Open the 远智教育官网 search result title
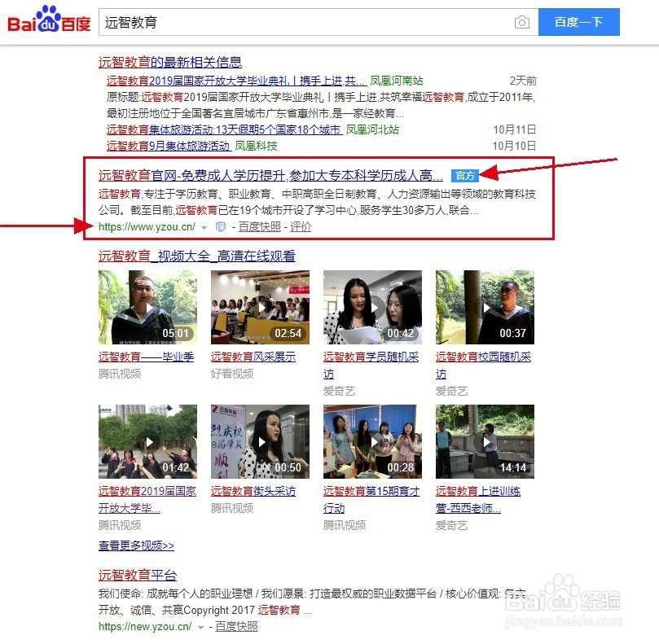The height and width of the screenshot is (644, 659). click(x=269, y=175)
